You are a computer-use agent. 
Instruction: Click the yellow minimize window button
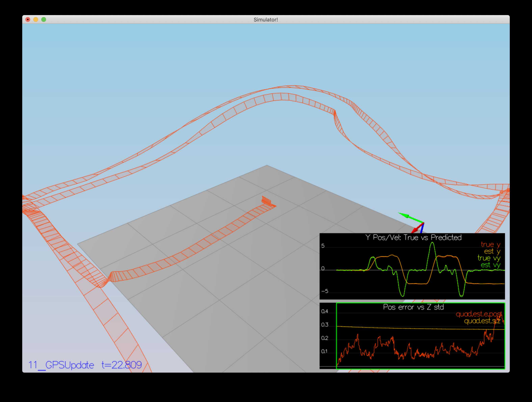[36, 19]
